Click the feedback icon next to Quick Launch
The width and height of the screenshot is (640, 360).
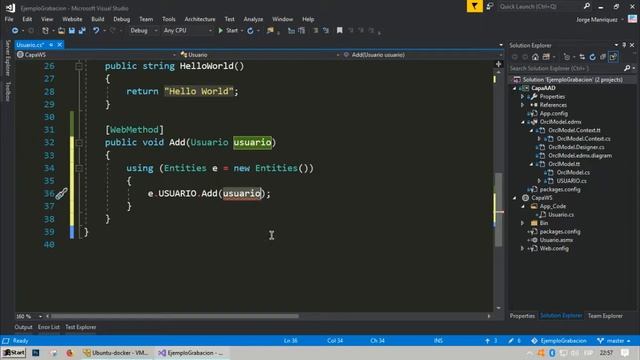[490, 6]
